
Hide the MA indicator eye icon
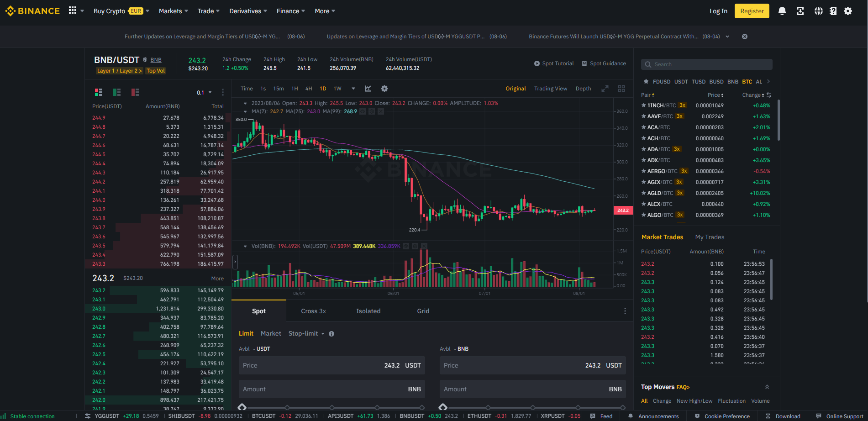click(363, 111)
